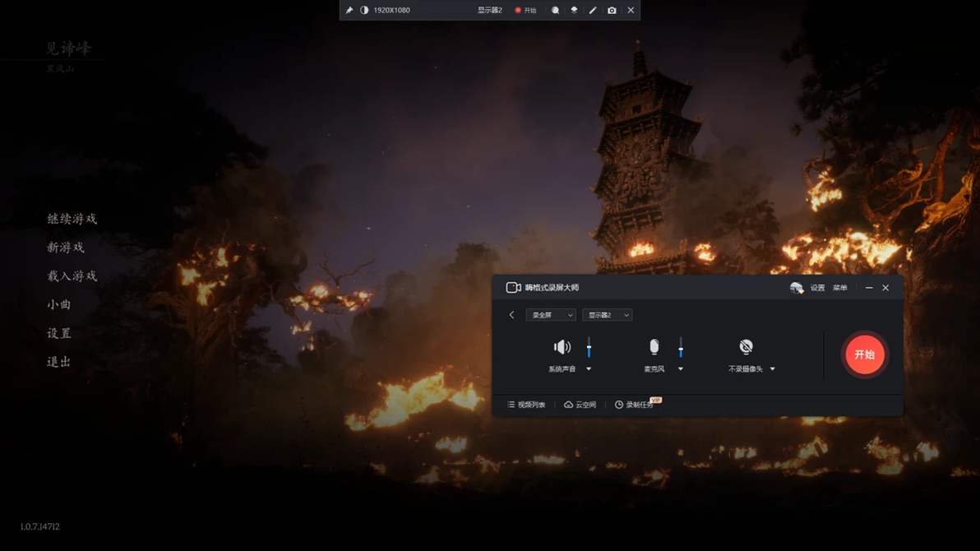Click the recorder app logo icon
The image size is (980, 551).
pyautogui.click(x=513, y=287)
